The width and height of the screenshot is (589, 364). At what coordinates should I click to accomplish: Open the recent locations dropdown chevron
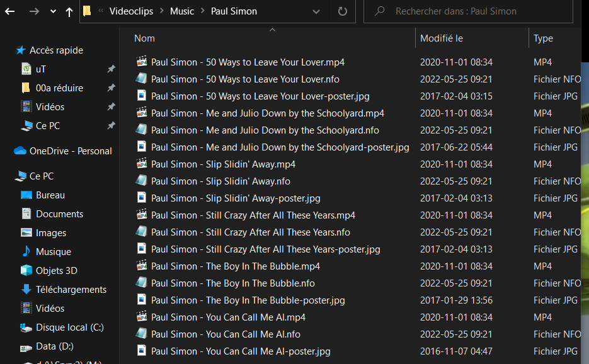coord(53,11)
